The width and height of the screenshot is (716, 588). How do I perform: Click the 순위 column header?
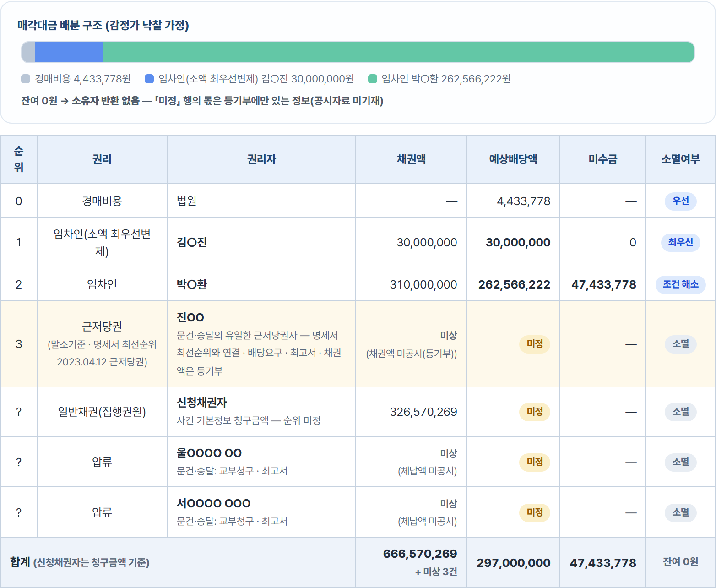pyautogui.click(x=19, y=159)
